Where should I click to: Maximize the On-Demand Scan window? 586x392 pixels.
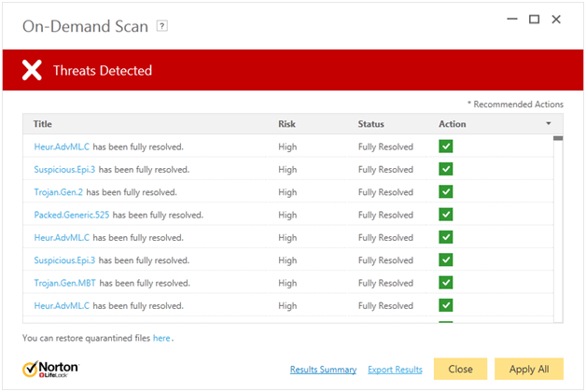pos(534,19)
